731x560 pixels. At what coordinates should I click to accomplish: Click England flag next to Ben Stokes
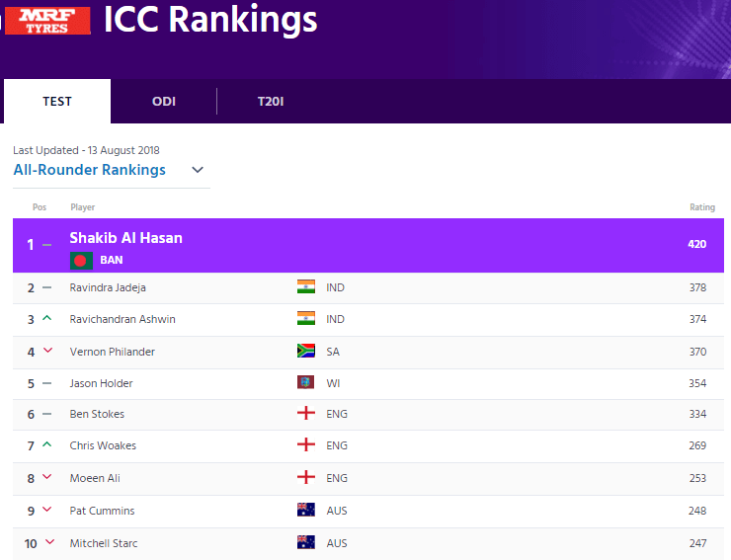coord(306,414)
